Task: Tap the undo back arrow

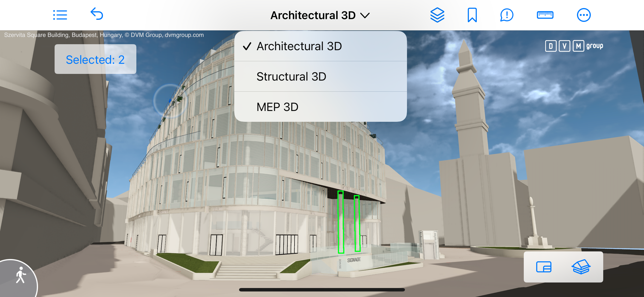Action: click(97, 14)
